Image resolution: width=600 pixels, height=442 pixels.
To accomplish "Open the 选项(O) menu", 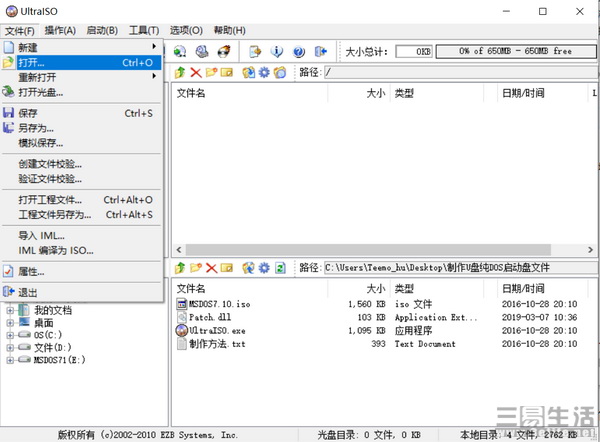I will [186, 31].
